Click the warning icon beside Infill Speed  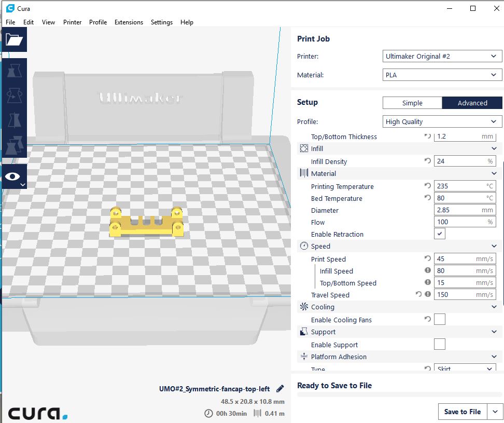click(x=428, y=270)
